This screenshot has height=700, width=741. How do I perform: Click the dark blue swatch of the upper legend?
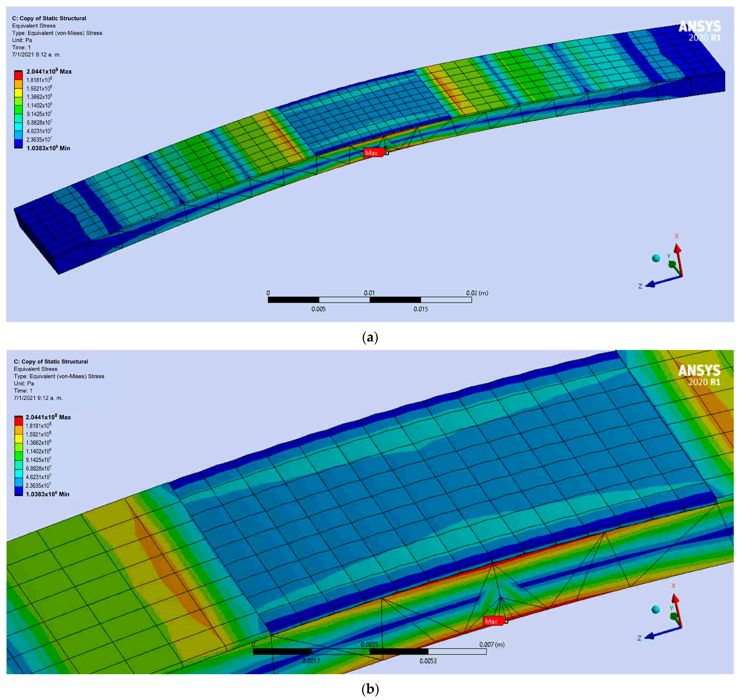point(18,144)
